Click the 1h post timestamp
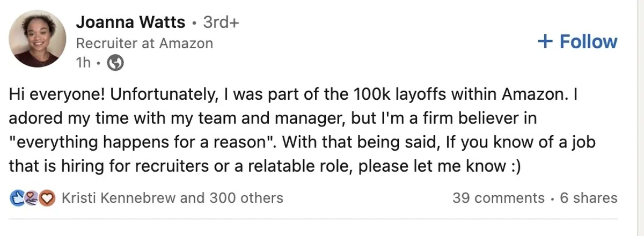 click(x=84, y=63)
